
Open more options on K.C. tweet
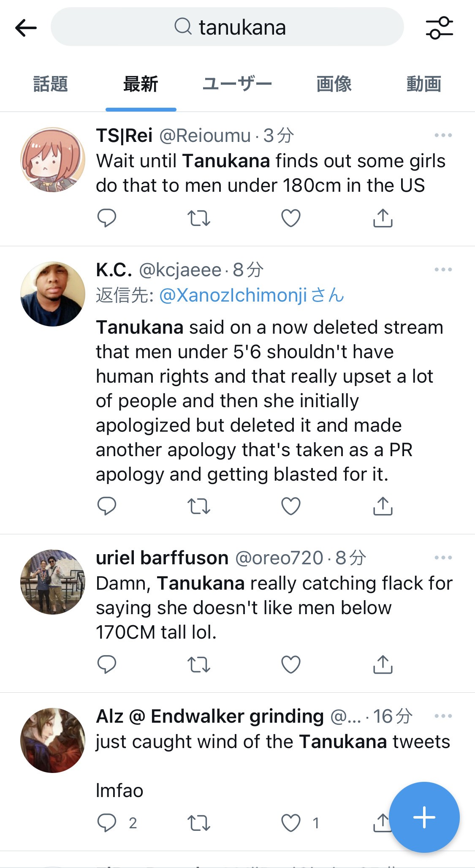coord(443,269)
